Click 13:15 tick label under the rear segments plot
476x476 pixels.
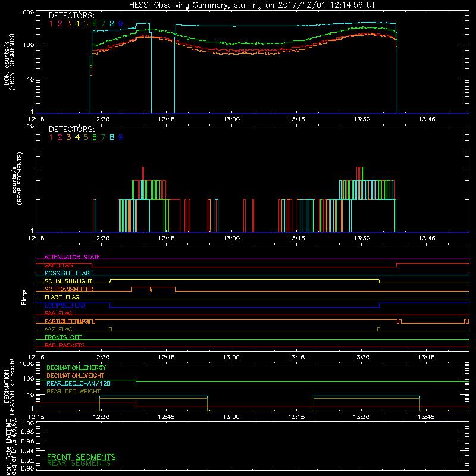(296, 239)
